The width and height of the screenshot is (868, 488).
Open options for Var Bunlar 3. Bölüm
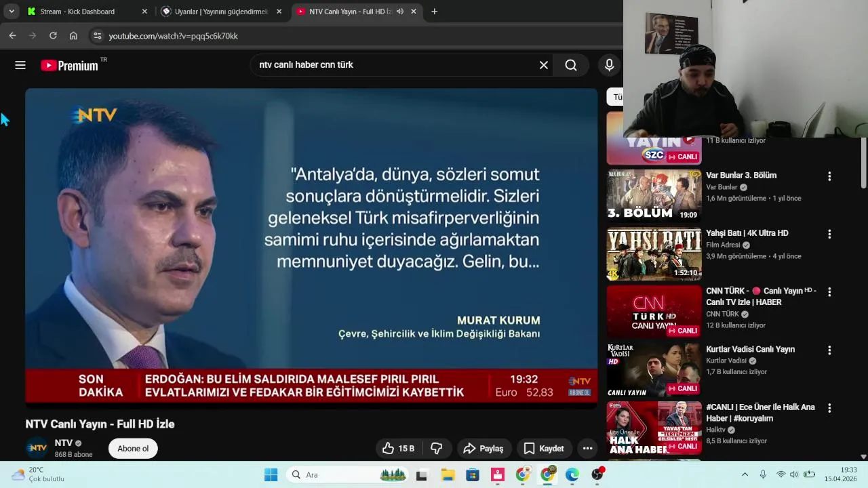point(829,176)
